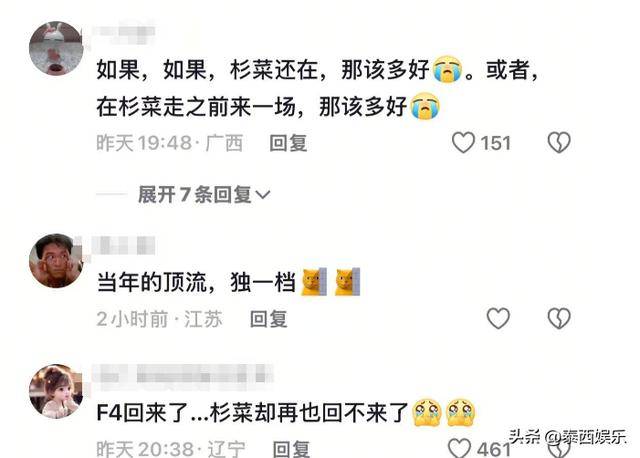Click the 151 like count
Viewport: 640px width, 458px height.
496,143
